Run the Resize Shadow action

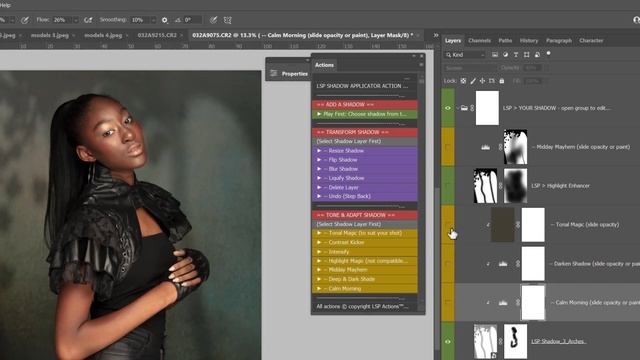pyautogui.click(x=364, y=151)
